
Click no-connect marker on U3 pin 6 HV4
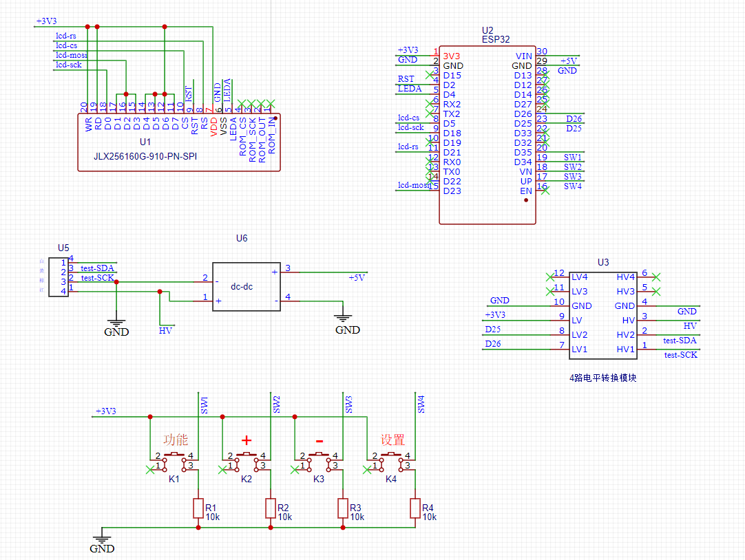[656, 277]
